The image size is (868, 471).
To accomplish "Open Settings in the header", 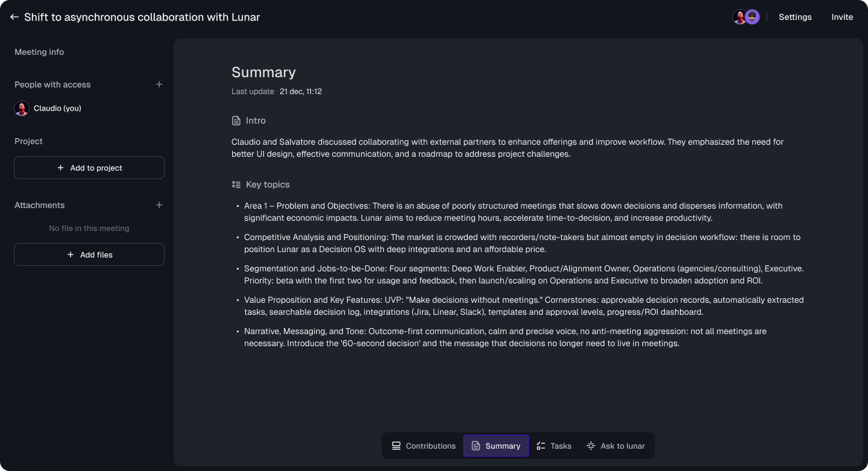I will point(795,17).
